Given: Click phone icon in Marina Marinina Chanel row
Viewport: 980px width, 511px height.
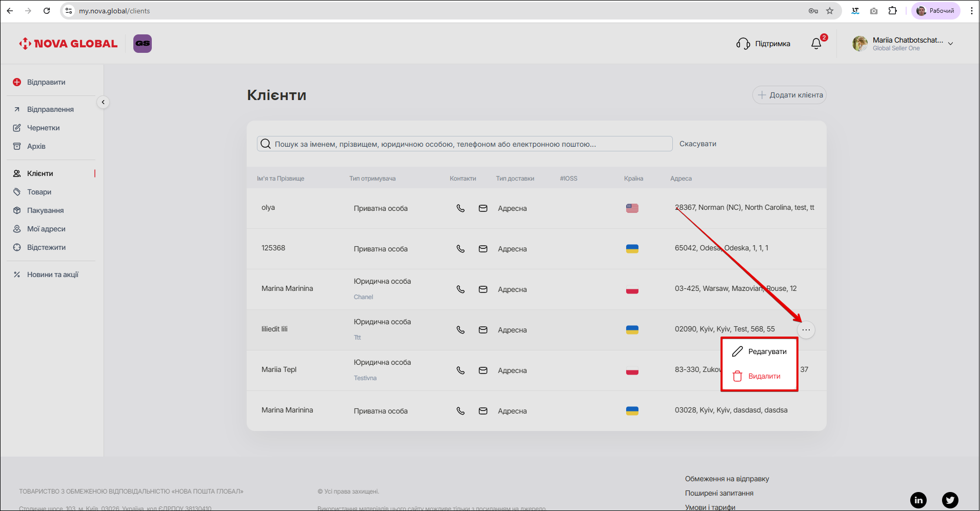Looking at the screenshot, I should click(461, 289).
